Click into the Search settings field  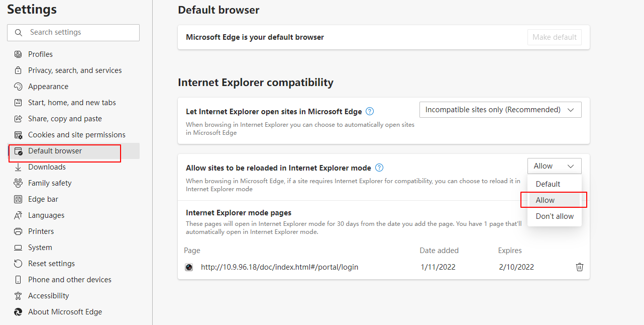click(73, 33)
